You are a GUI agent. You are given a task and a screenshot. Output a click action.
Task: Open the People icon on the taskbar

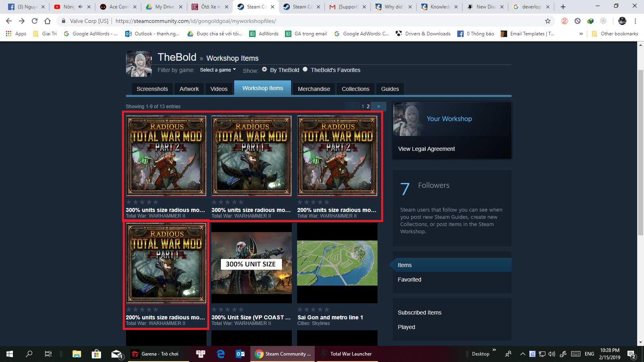pyautogui.click(x=508, y=354)
